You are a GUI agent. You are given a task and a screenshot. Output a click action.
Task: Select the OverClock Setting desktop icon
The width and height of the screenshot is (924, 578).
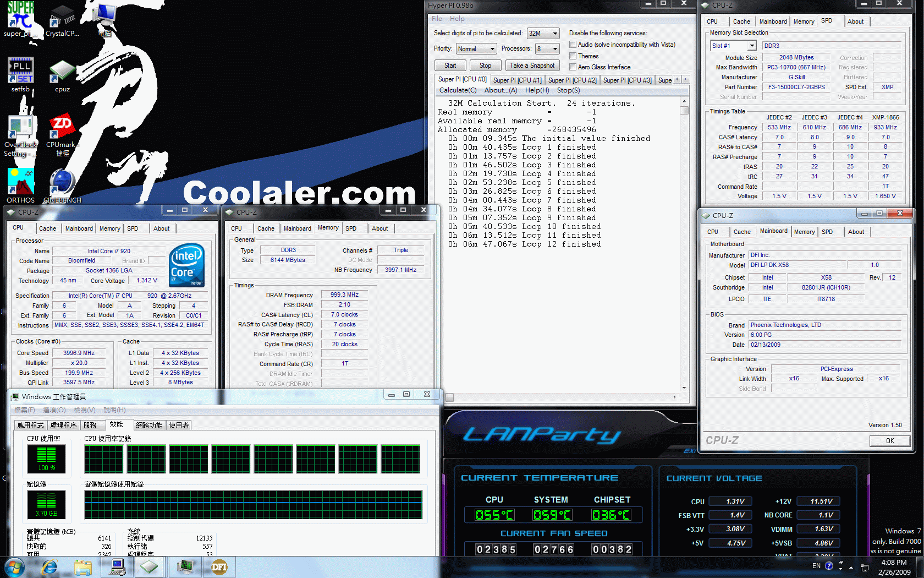20,137
